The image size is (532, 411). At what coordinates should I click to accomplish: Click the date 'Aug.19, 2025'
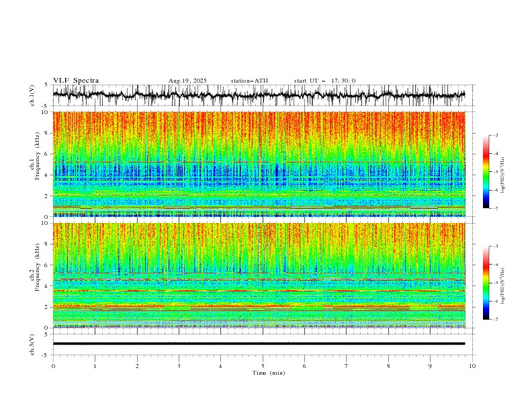coord(187,81)
